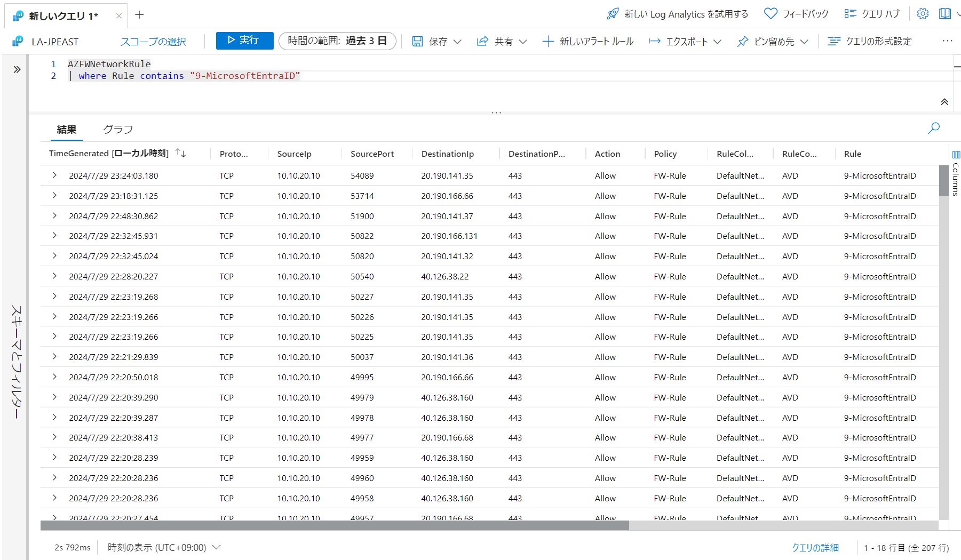Expand the 保存 dropdown chevron
This screenshot has height=560, width=961.
pyautogui.click(x=457, y=42)
